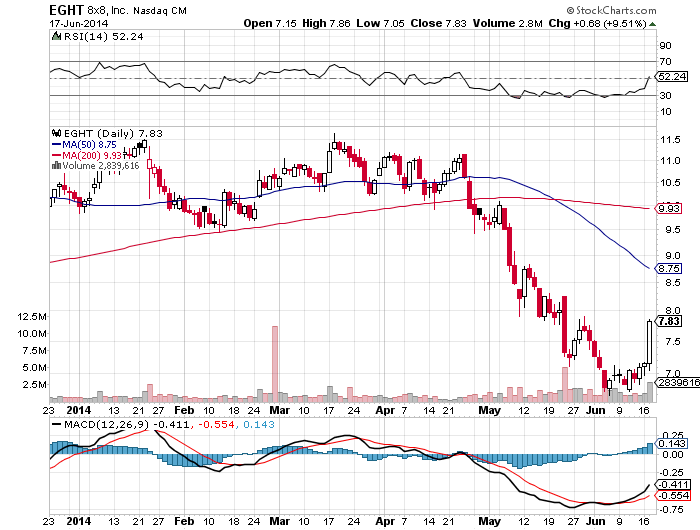Click the MACD value -0.411 in legend

click(172, 424)
